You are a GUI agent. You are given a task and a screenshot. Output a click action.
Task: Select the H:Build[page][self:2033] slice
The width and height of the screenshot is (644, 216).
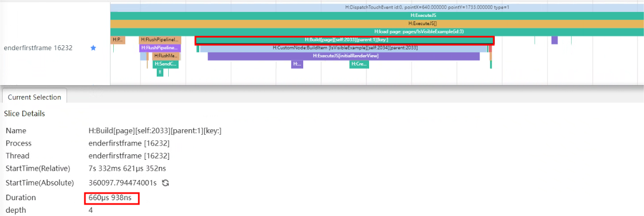click(x=344, y=40)
